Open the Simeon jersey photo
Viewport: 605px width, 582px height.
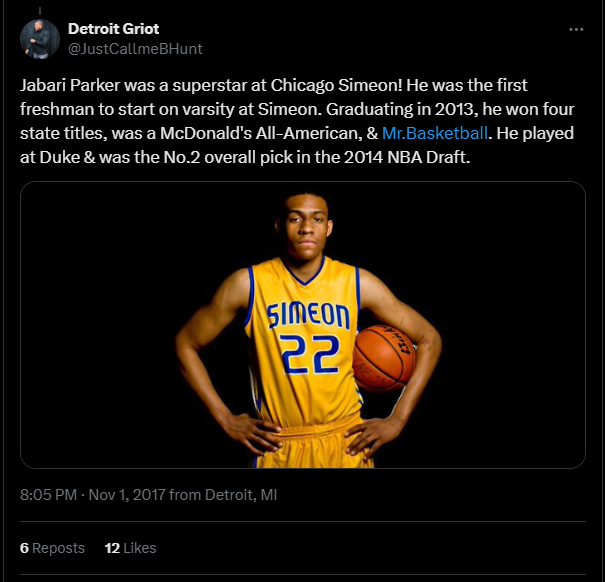coord(302,325)
